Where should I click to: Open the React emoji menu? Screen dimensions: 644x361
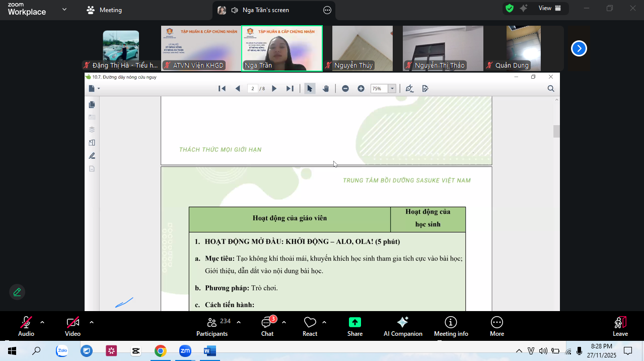(x=310, y=323)
